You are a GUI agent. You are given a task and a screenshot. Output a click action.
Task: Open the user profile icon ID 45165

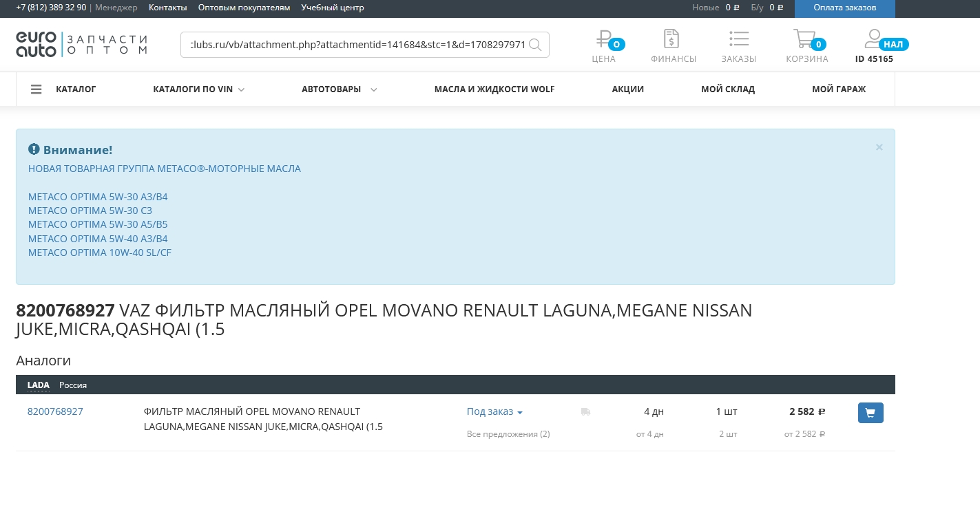874,37
